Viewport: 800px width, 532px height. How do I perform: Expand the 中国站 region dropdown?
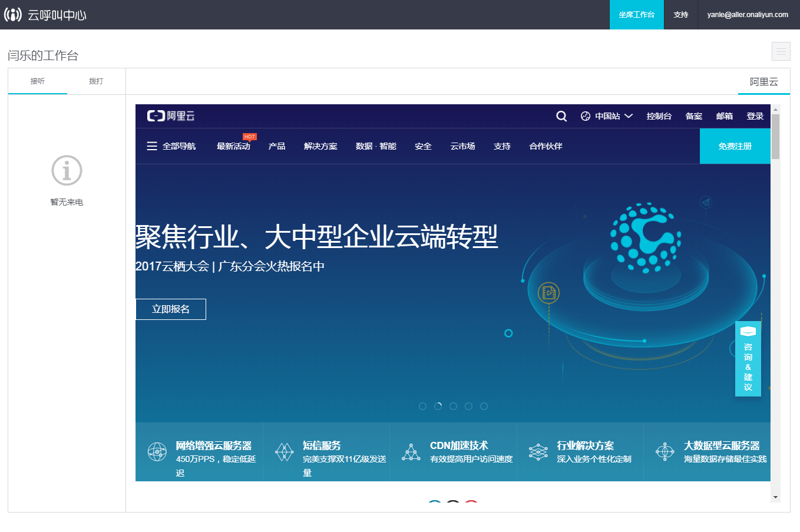[629, 116]
